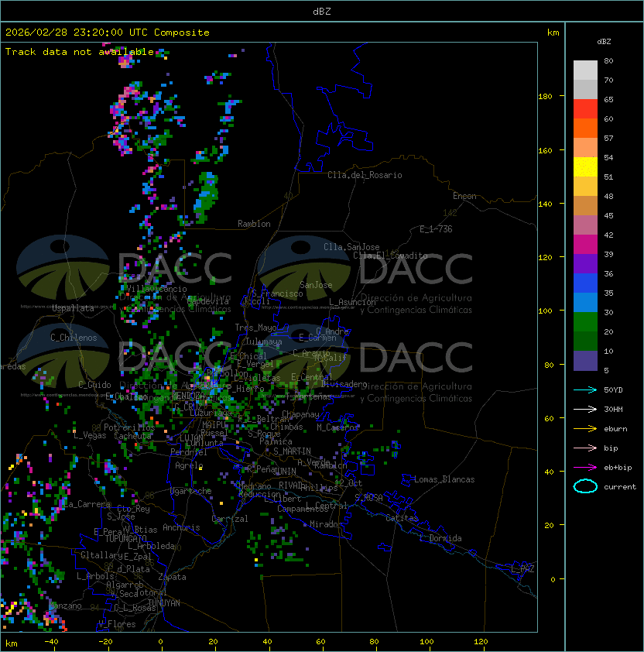
Task: Click the 'S_MARTIN' city label
Action: 292,451
